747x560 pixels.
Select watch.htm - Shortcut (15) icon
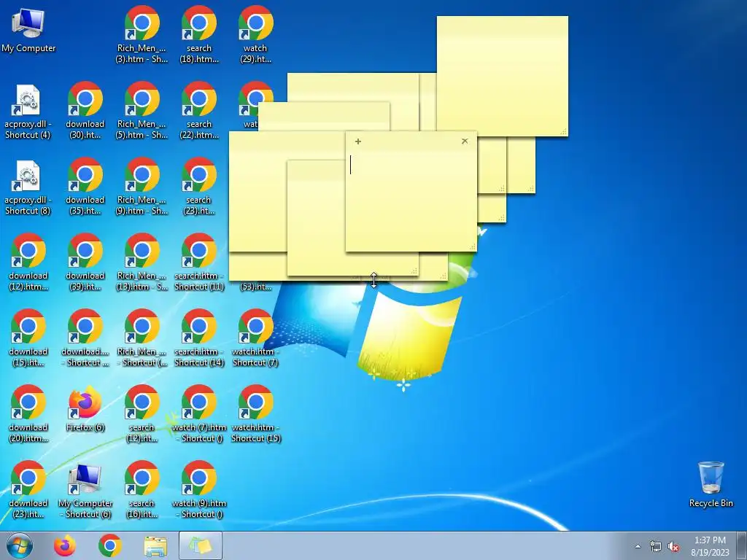pyautogui.click(x=256, y=414)
